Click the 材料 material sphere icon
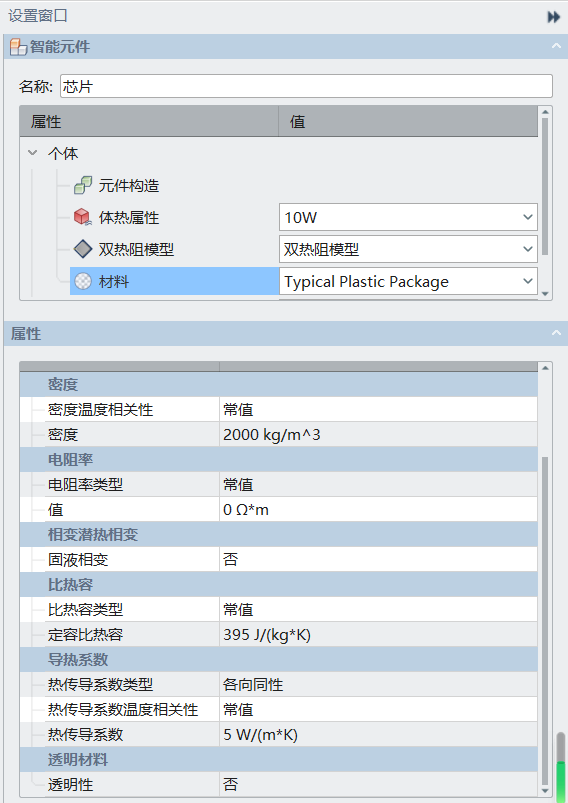 click(x=82, y=281)
